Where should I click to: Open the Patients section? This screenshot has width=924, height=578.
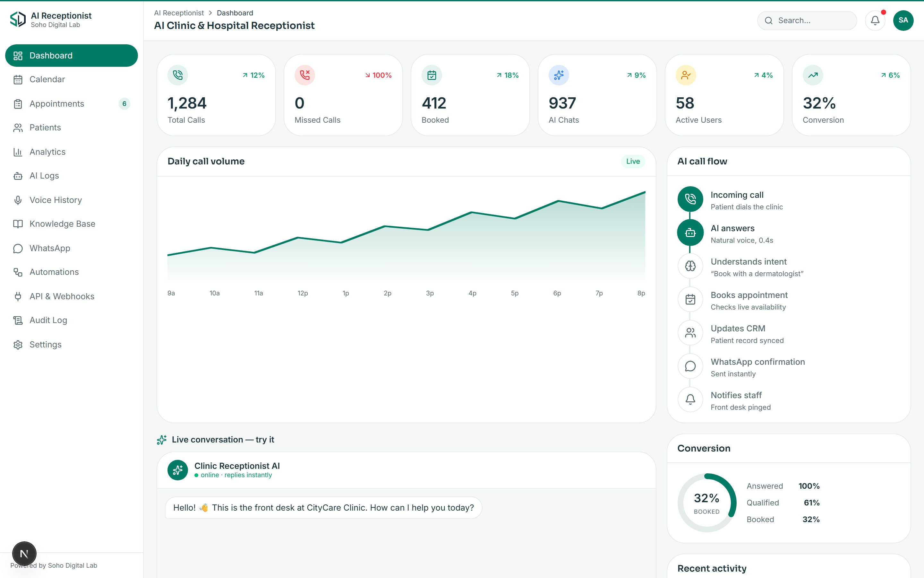coord(72,127)
